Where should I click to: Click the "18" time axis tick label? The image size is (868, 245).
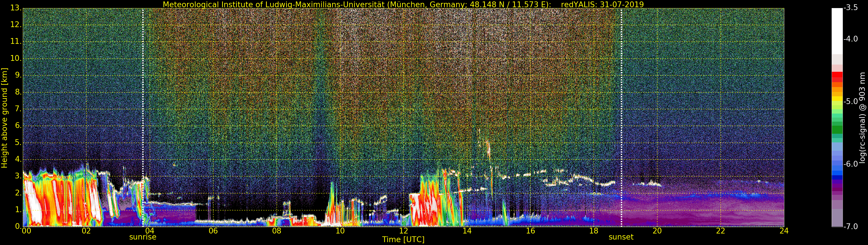594,231
